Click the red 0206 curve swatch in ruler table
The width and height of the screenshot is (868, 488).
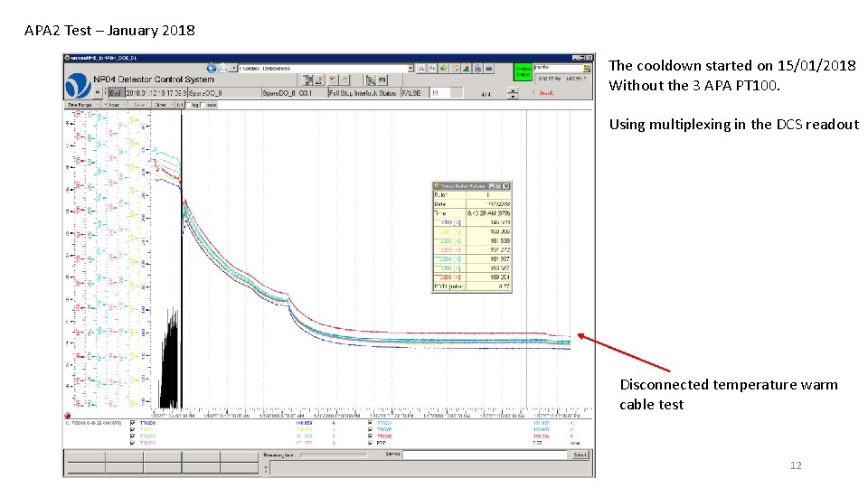click(x=448, y=277)
